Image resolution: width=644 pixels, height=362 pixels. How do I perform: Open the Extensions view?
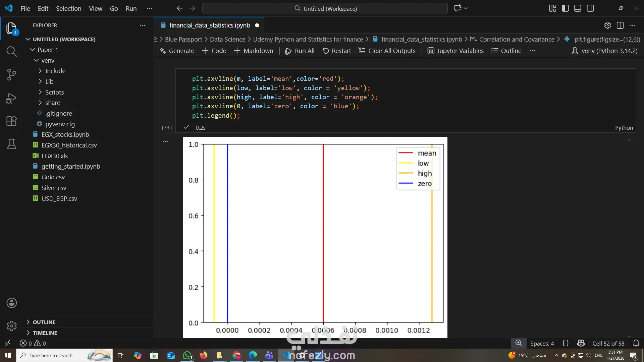(x=11, y=121)
